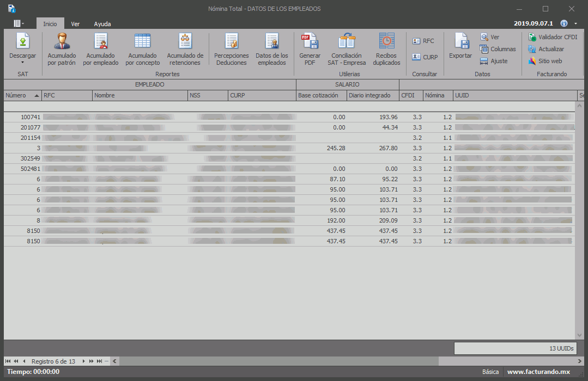The width and height of the screenshot is (588, 381).
Task: Sort by the Número column header
Action: tap(22, 96)
